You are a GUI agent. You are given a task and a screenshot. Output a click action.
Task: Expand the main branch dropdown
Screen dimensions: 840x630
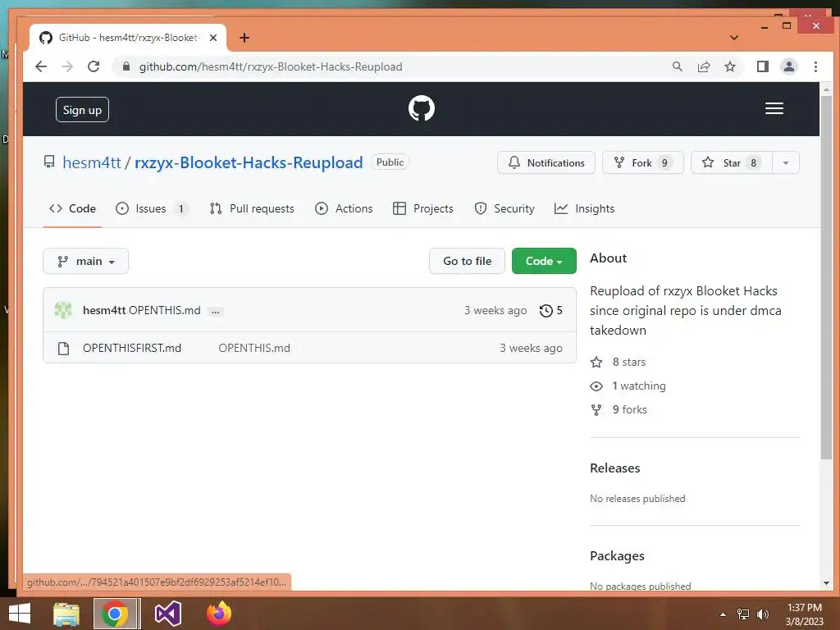(85, 261)
